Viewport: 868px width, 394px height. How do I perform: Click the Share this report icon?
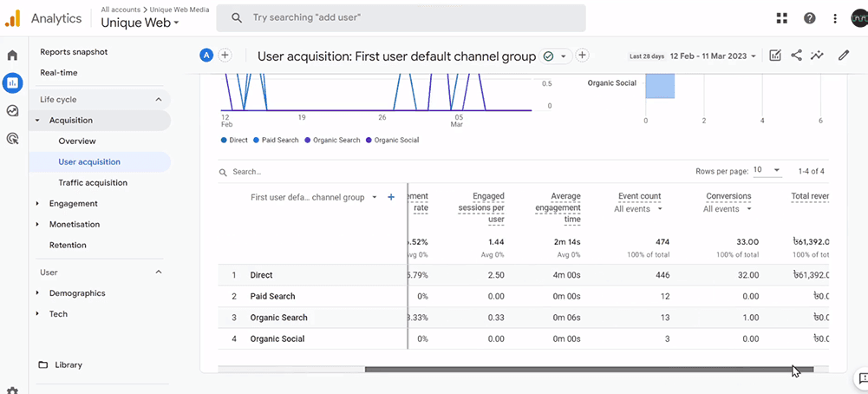point(796,56)
